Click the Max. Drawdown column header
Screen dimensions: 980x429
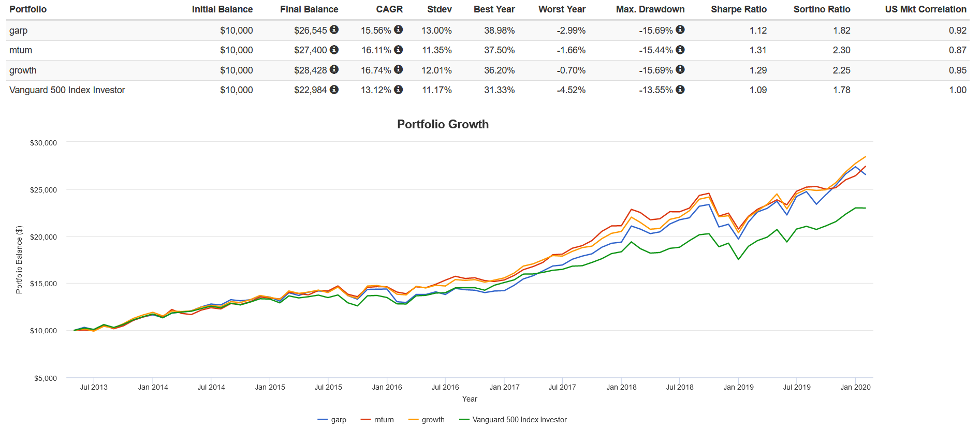pos(650,9)
